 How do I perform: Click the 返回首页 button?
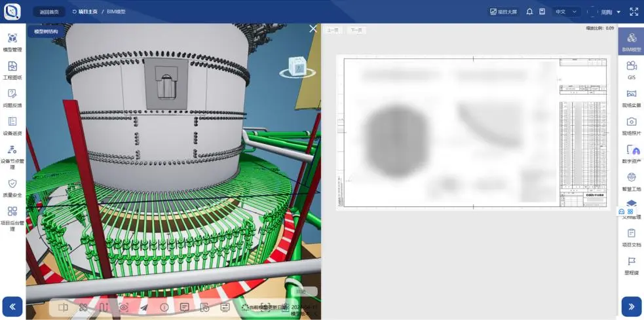pyautogui.click(x=49, y=12)
